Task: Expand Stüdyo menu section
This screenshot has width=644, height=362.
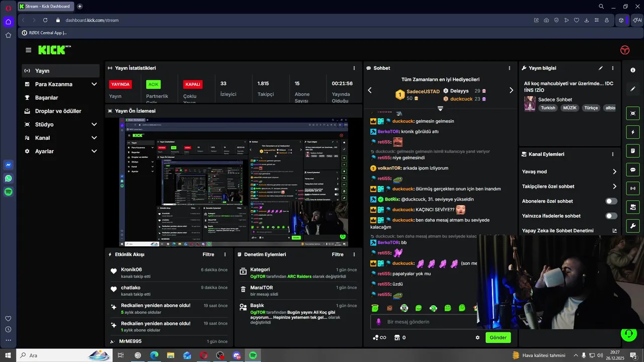Action: (x=94, y=124)
